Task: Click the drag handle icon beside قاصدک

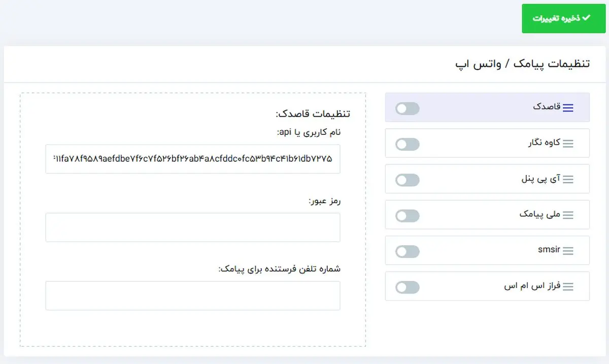Action: pyautogui.click(x=568, y=107)
